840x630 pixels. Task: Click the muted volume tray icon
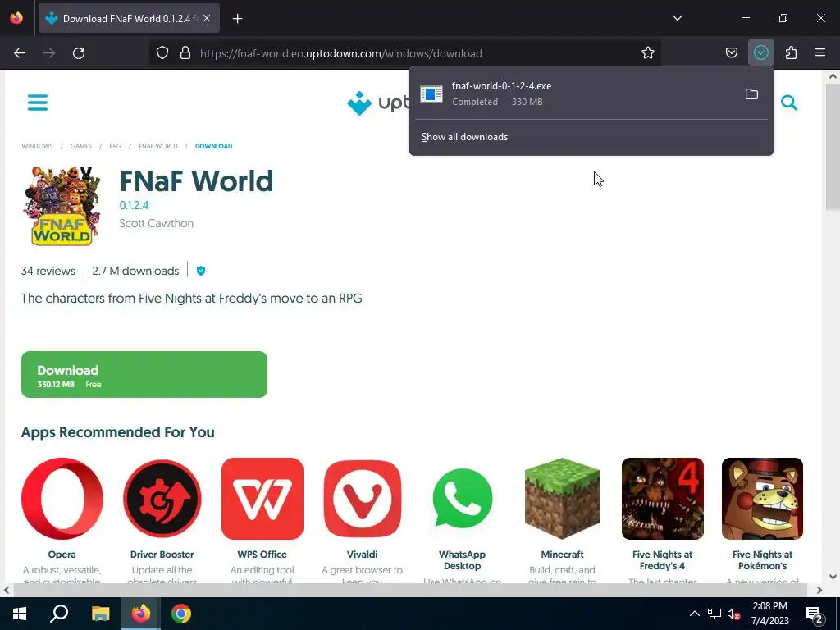(734, 614)
